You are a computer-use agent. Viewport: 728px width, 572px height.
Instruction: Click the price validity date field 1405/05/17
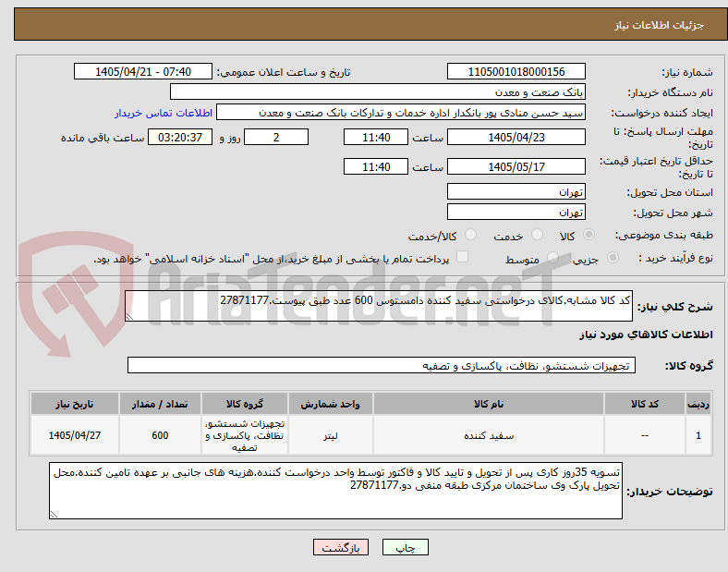[x=516, y=166]
